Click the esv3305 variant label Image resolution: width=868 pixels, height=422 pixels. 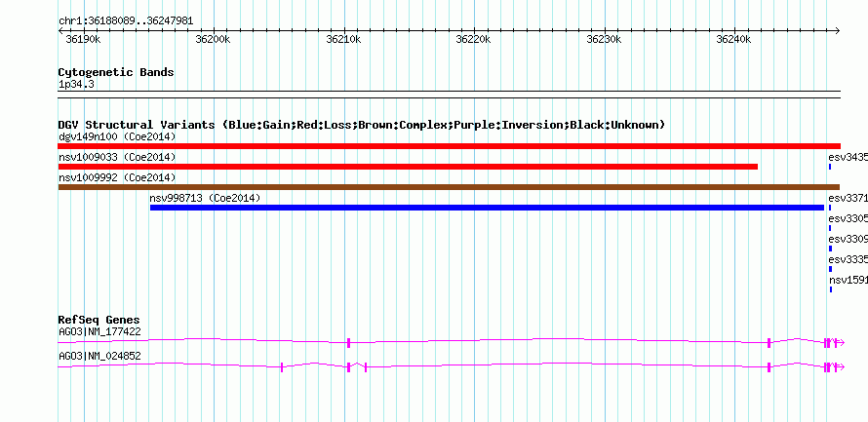(848, 219)
